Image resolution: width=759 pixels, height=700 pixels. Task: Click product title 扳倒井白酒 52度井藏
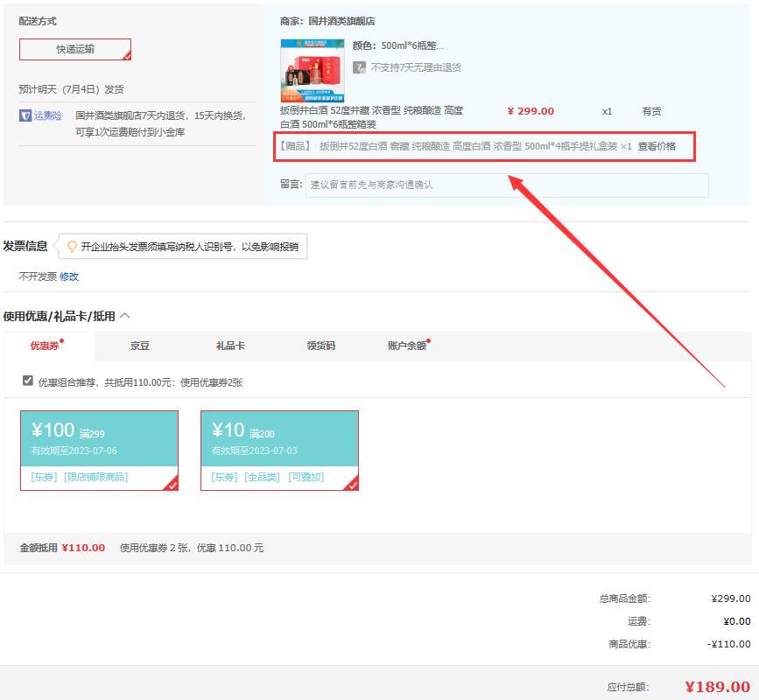tap(372, 117)
